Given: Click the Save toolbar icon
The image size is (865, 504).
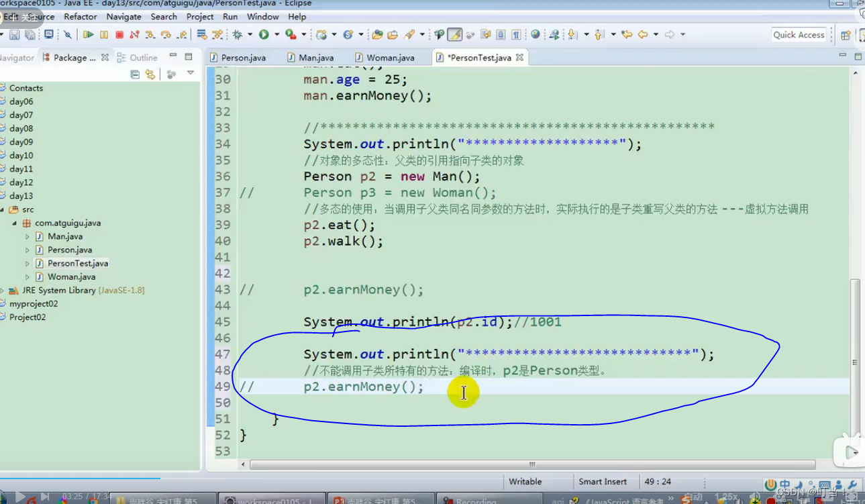Looking at the screenshot, I should click(14, 35).
